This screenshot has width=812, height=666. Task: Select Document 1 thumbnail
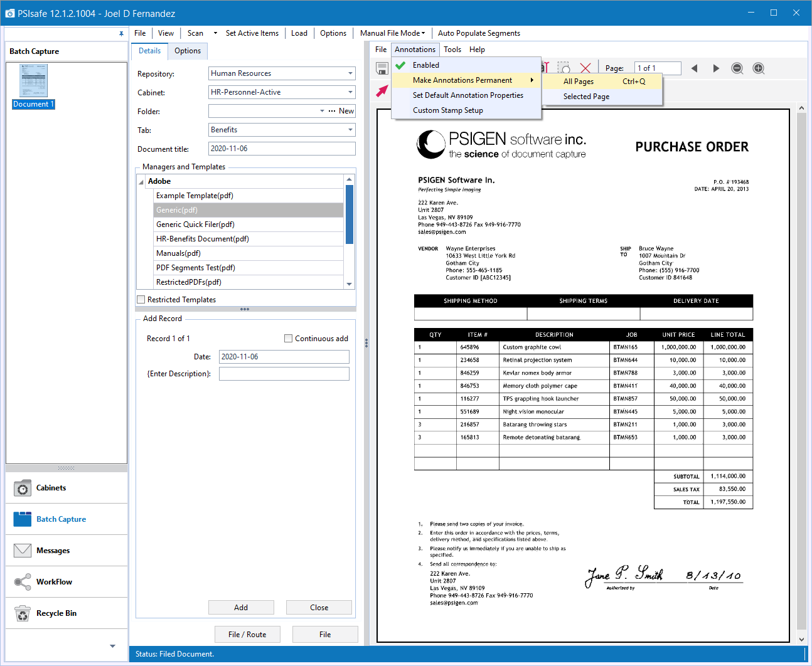click(x=34, y=87)
